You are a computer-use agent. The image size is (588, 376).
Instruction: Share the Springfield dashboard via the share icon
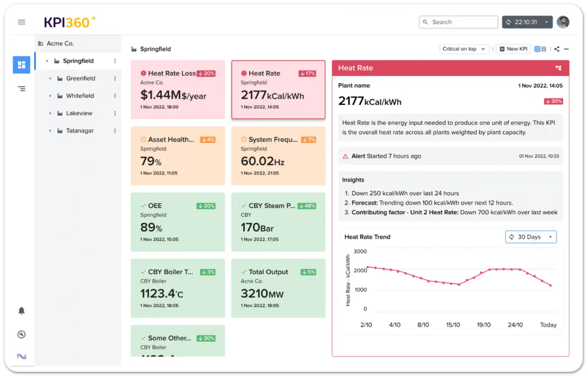[556, 48]
